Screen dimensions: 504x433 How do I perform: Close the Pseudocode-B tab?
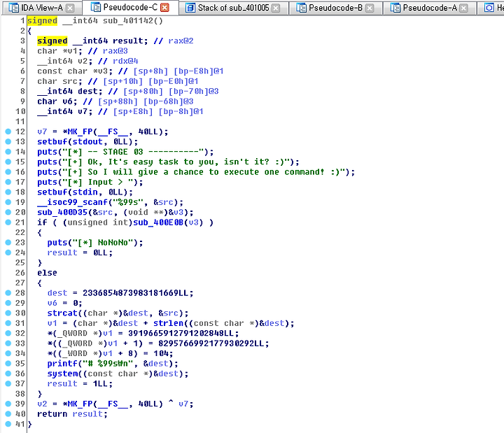pos(370,8)
